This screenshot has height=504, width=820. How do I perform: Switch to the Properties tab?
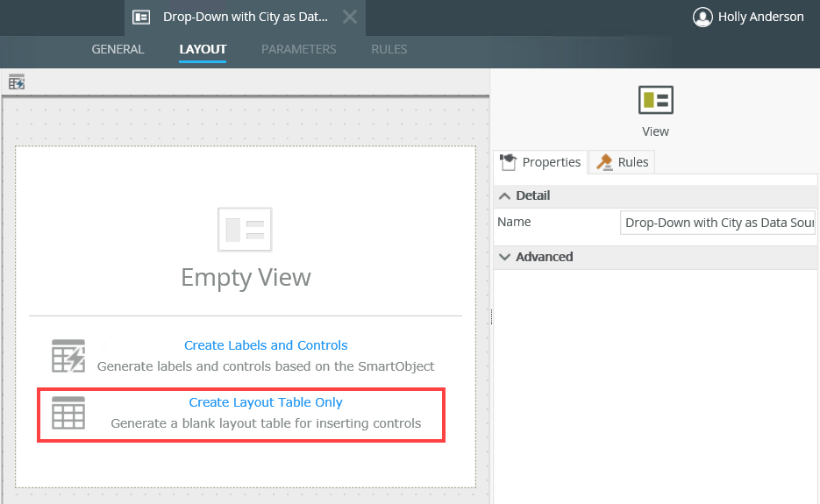pyautogui.click(x=540, y=162)
